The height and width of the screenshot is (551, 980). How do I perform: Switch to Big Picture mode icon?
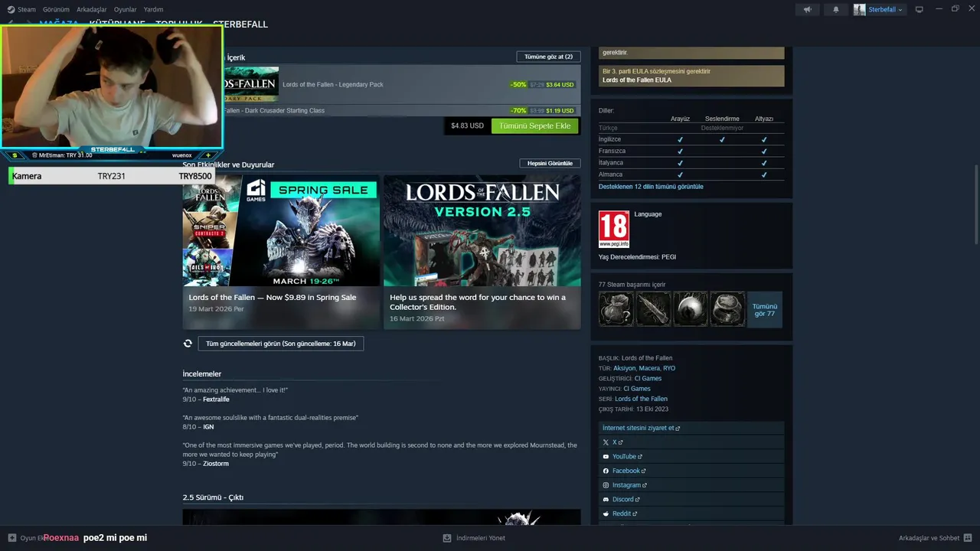[x=919, y=9]
